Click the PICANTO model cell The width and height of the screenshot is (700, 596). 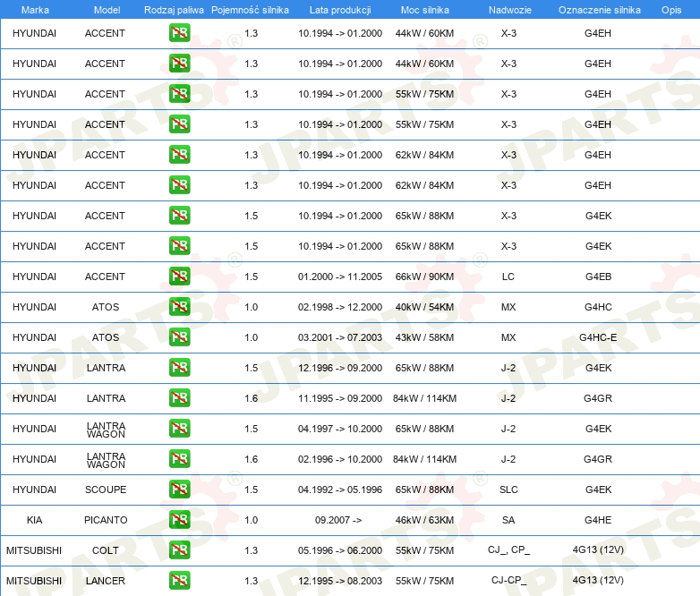pyautogui.click(x=106, y=520)
